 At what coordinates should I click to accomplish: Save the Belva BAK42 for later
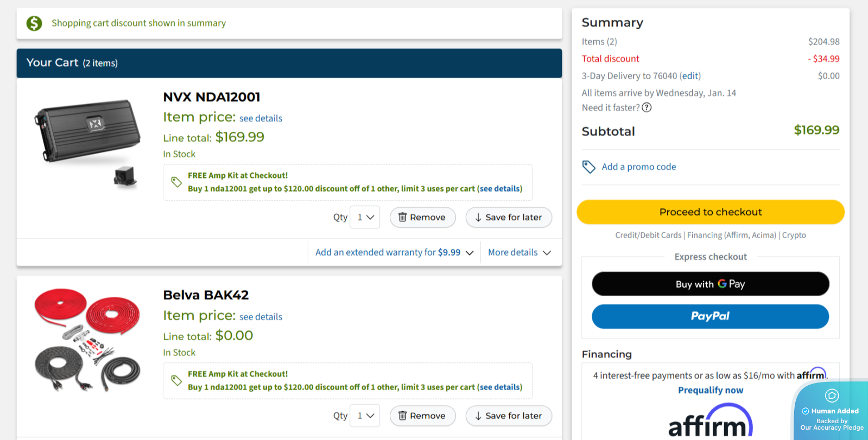click(x=509, y=416)
